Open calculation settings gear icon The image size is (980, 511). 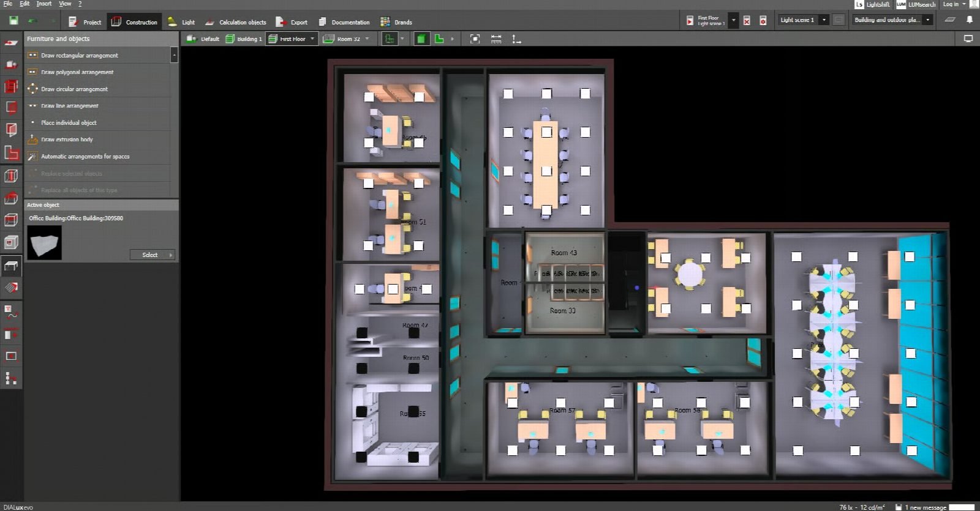(763, 21)
